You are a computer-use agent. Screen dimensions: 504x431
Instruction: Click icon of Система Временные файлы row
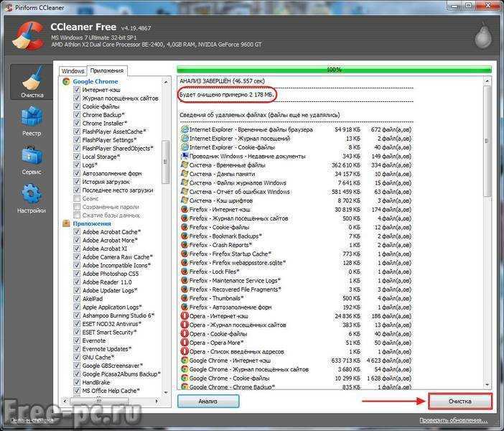tap(185, 165)
